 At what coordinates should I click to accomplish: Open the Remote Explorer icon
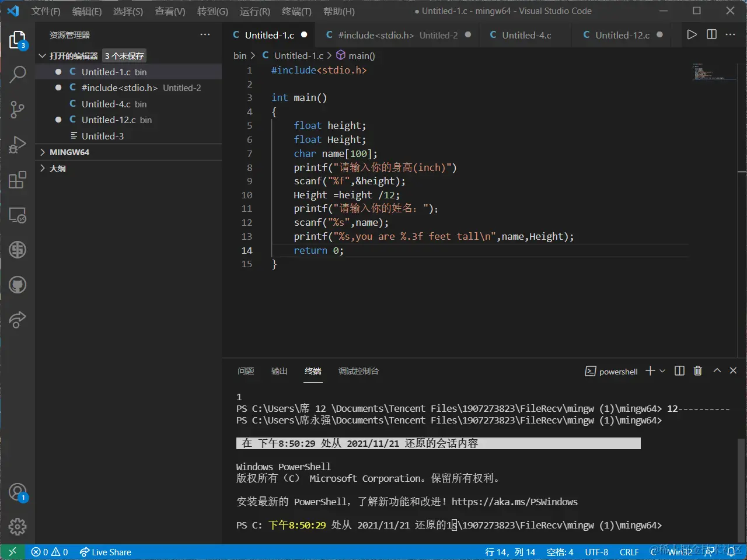(18, 215)
